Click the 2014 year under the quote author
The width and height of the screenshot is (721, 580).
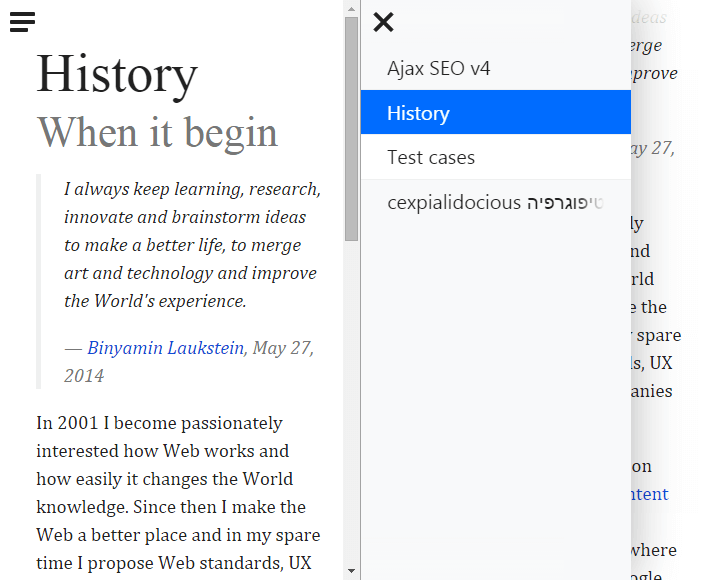pos(84,376)
